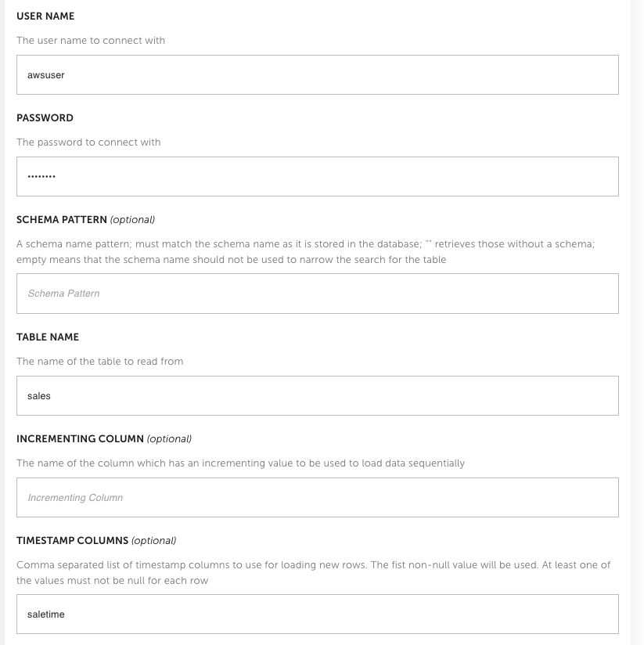This screenshot has width=644, height=645.
Task: Select the Table Name field containing sales
Action: tap(318, 396)
